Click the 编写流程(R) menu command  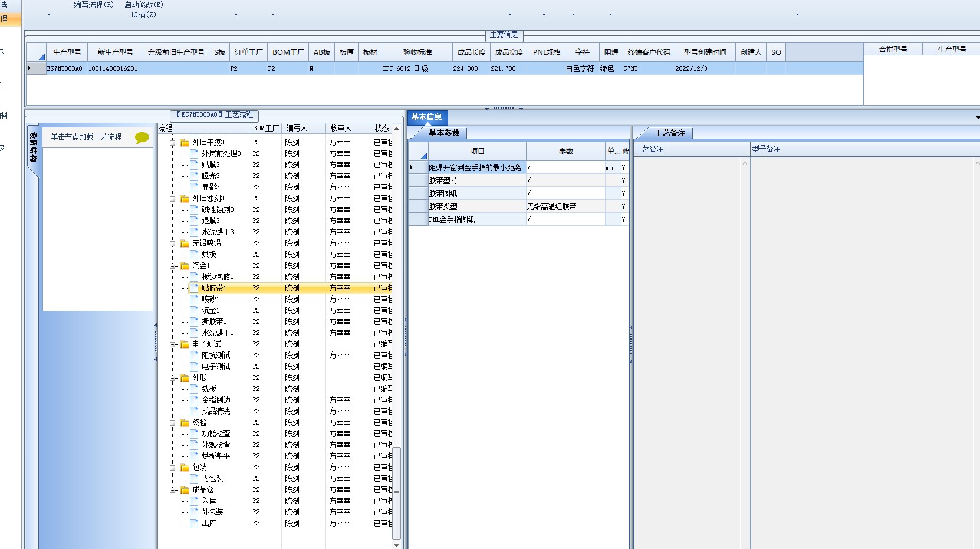click(94, 5)
